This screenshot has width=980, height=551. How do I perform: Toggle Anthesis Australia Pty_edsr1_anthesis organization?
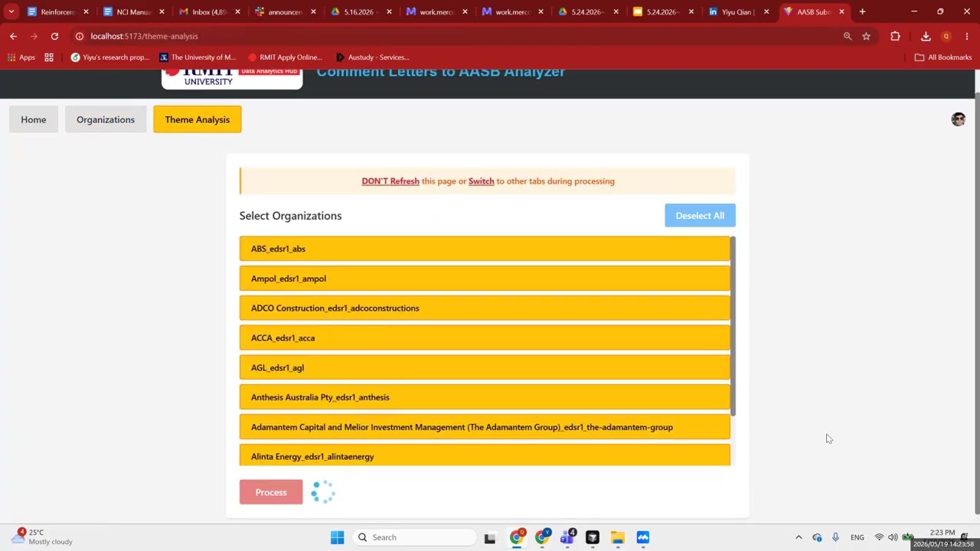click(x=485, y=397)
